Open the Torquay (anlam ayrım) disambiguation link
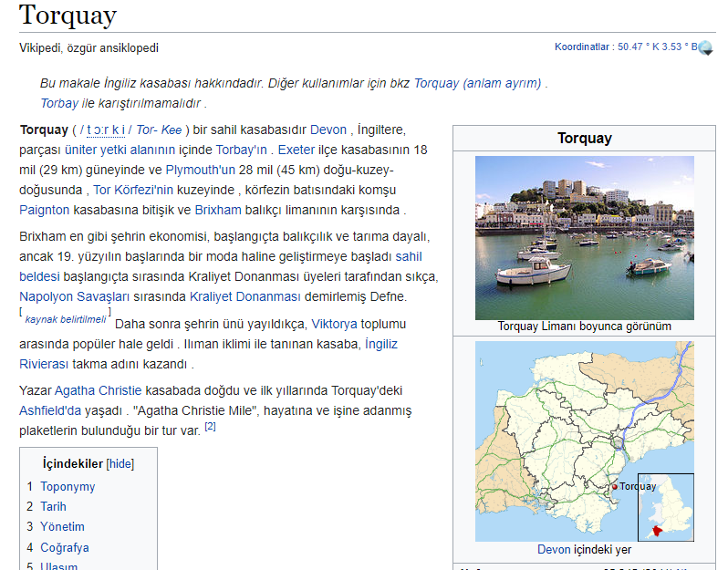The image size is (728, 570). pos(477,83)
